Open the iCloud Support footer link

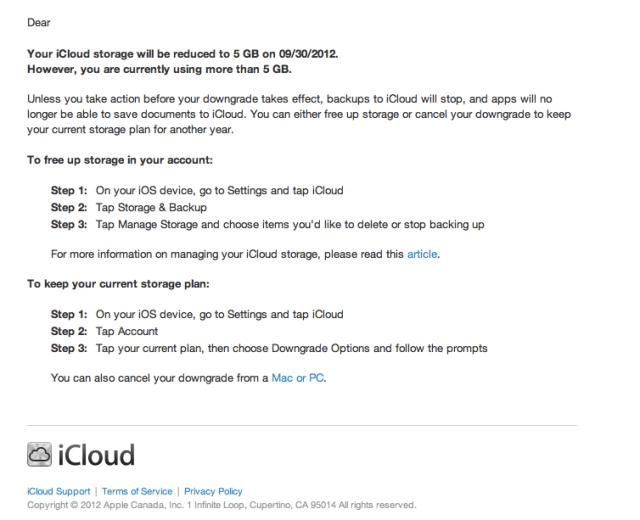pyautogui.click(x=56, y=491)
